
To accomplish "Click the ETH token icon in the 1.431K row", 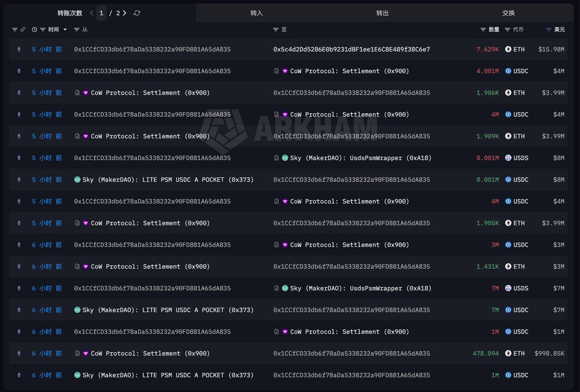I will click(x=508, y=266).
